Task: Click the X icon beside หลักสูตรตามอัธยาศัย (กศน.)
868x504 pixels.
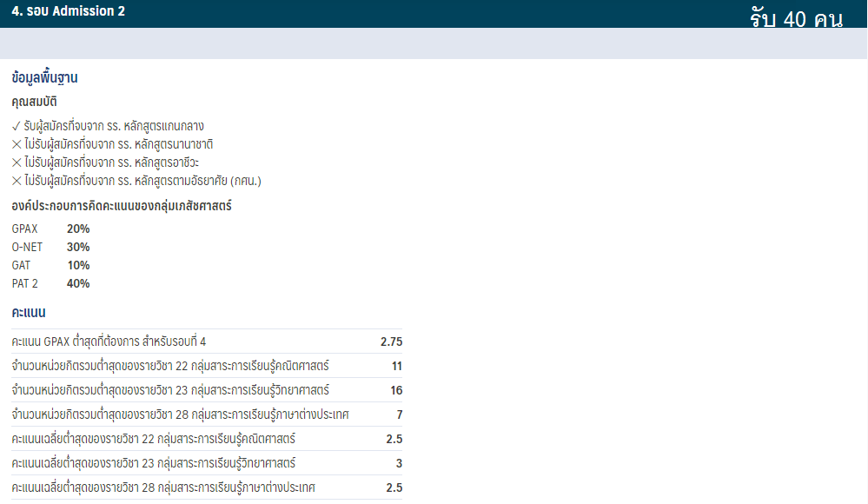Action: (x=17, y=181)
